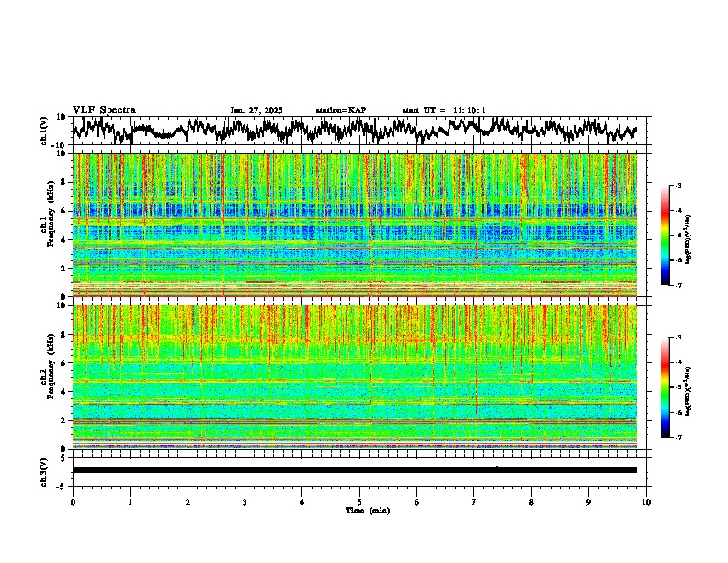
Task: Click time axis tick label "4"
Action: click(301, 502)
